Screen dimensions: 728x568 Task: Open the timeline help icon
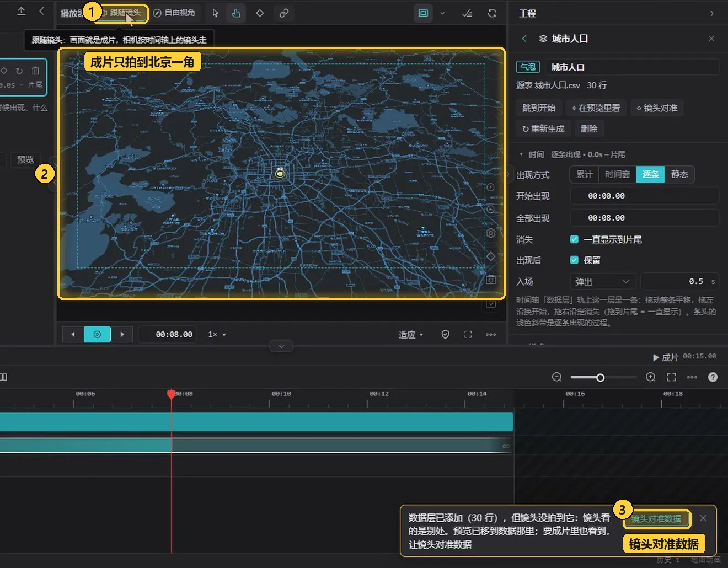coord(713,377)
